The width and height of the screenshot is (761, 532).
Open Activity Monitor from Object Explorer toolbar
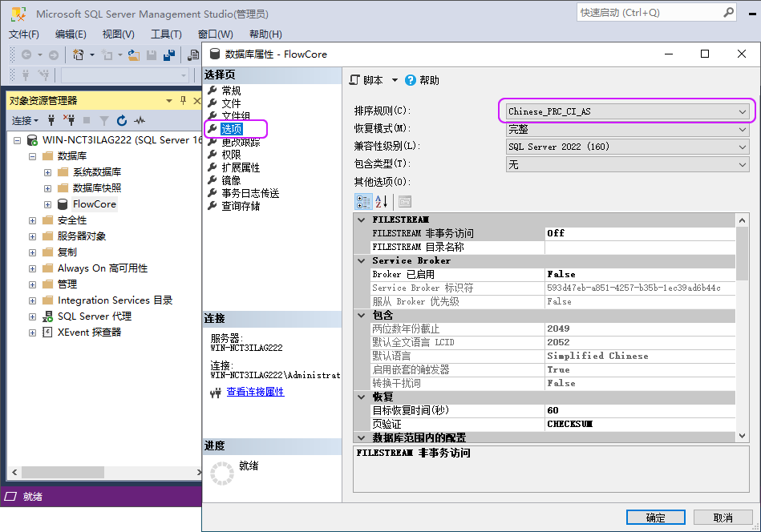(140, 121)
